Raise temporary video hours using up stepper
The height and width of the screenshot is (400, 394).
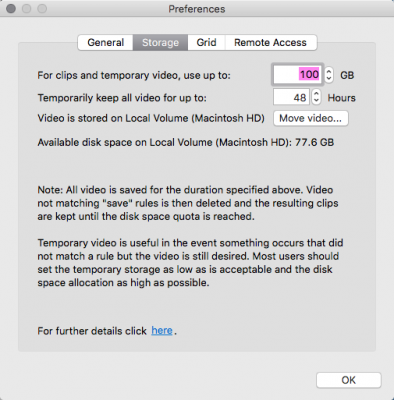[316, 94]
